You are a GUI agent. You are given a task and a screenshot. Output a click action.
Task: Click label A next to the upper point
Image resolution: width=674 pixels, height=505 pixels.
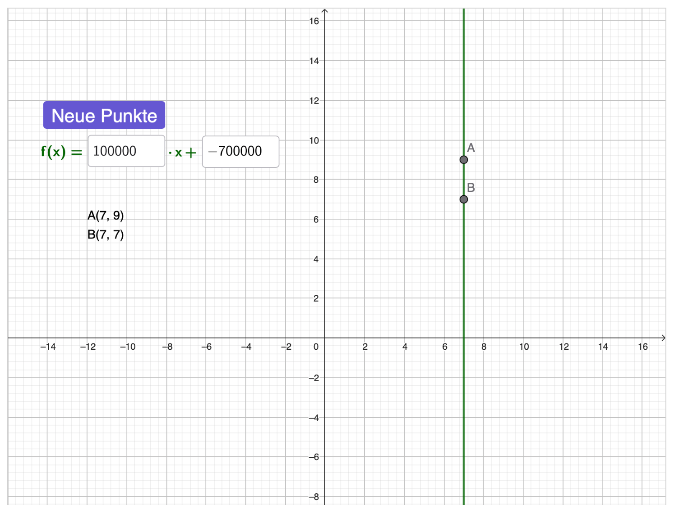[x=471, y=148]
